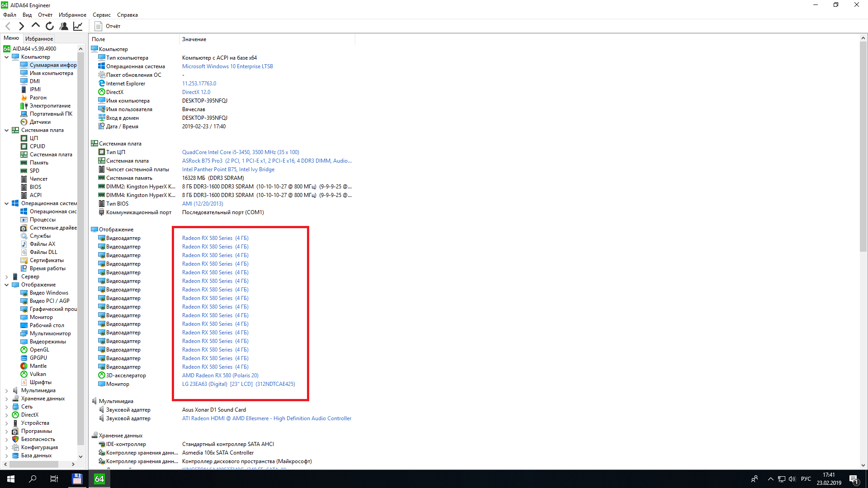Select the GPGPU tree item
The width and height of the screenshot is (868, 488).
pyautogui.click(x=38, y=358)
